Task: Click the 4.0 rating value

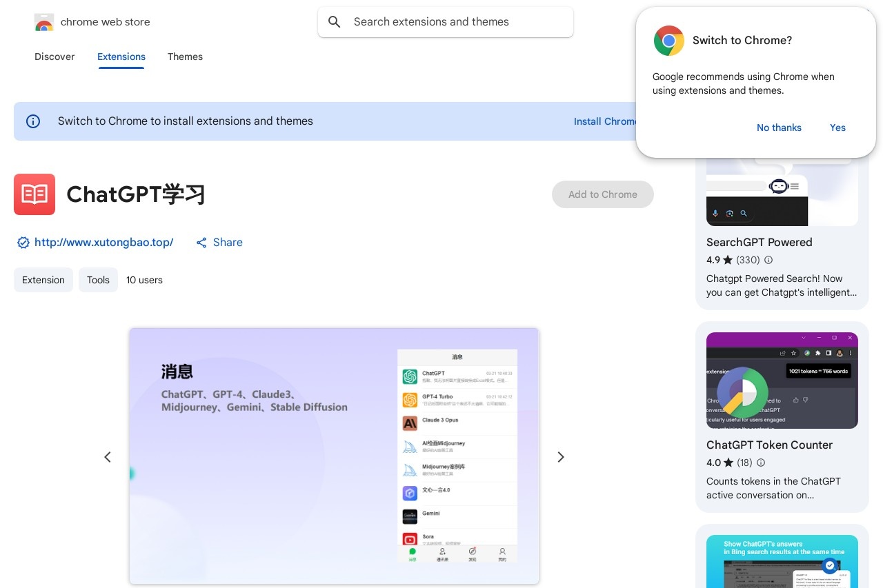Action: [713, 463]
